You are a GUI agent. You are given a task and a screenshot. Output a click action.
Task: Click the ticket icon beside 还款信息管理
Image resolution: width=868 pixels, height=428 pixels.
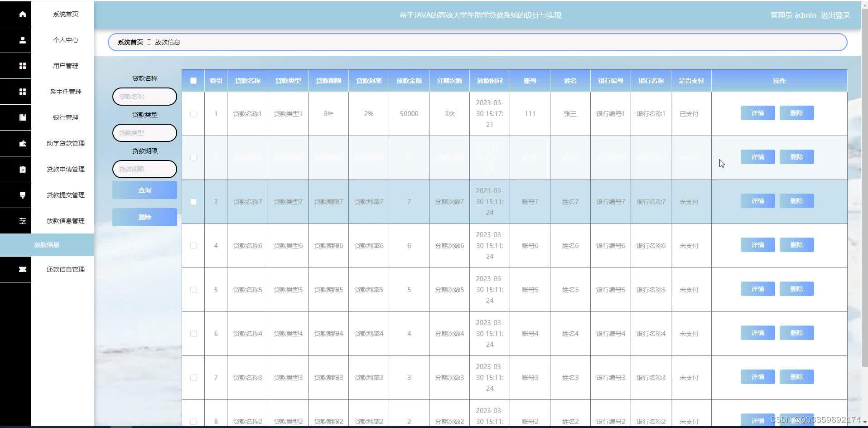click(22, 269)
